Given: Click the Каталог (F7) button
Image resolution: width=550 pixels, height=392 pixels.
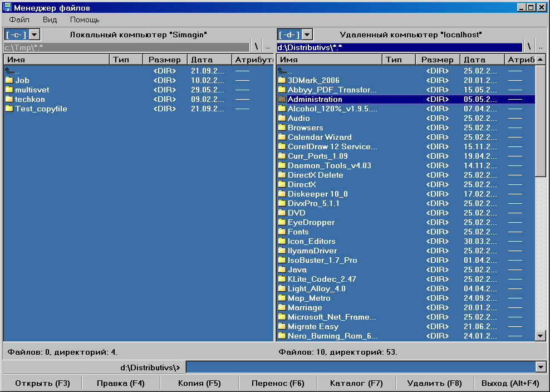Looking at the screenshot, I should point(356,383).
